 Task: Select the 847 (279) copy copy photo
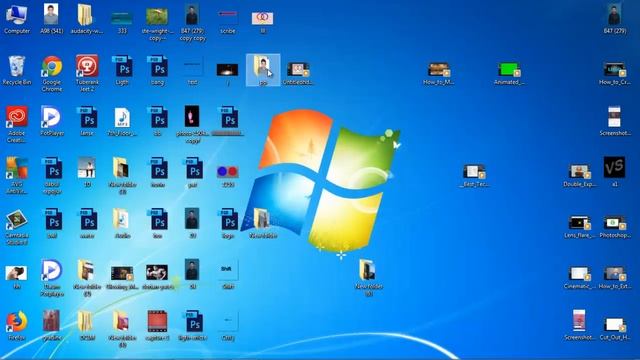pyautogui.click(x=192, y=22)
